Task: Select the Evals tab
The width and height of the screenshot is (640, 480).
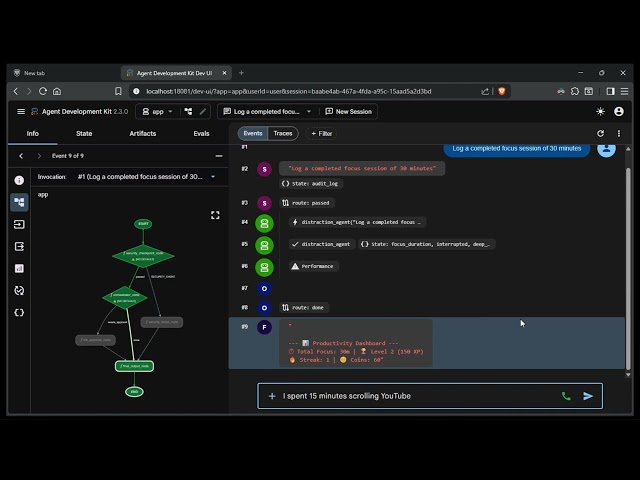Action: coord(201,133)
